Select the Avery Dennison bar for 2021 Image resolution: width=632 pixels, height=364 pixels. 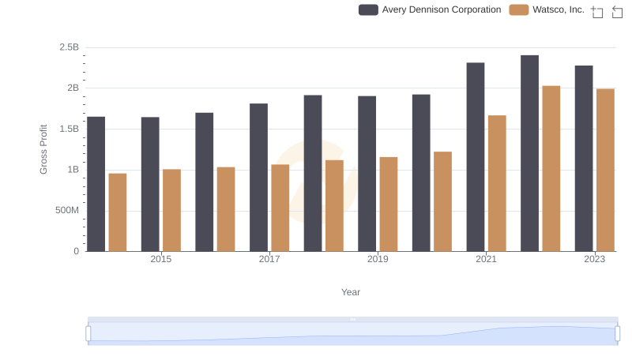(x=476, y=157)
